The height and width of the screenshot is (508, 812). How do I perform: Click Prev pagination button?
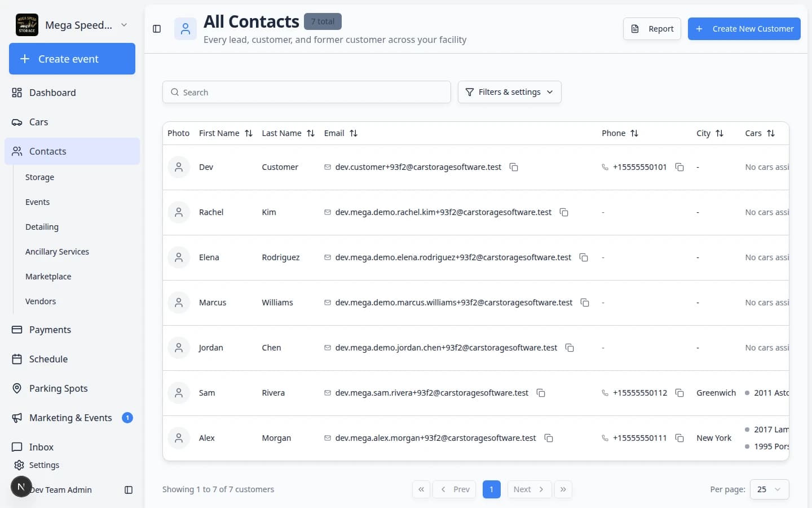[454, 489]
